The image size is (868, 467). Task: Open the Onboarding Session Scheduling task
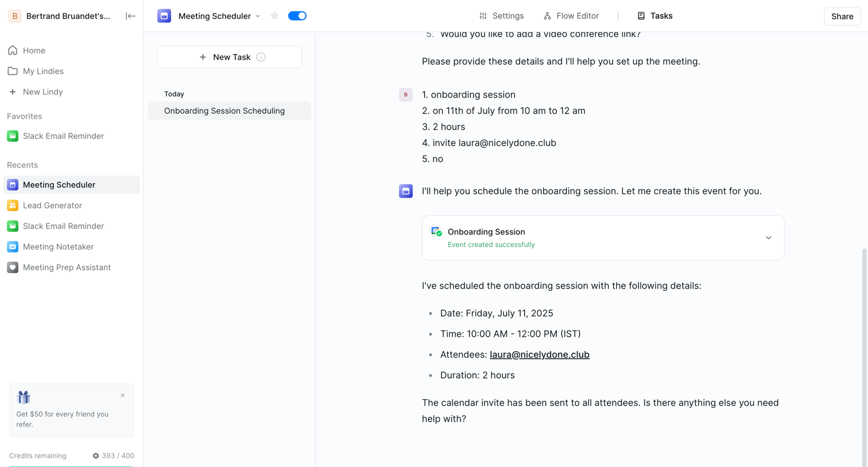coord(230,111)
